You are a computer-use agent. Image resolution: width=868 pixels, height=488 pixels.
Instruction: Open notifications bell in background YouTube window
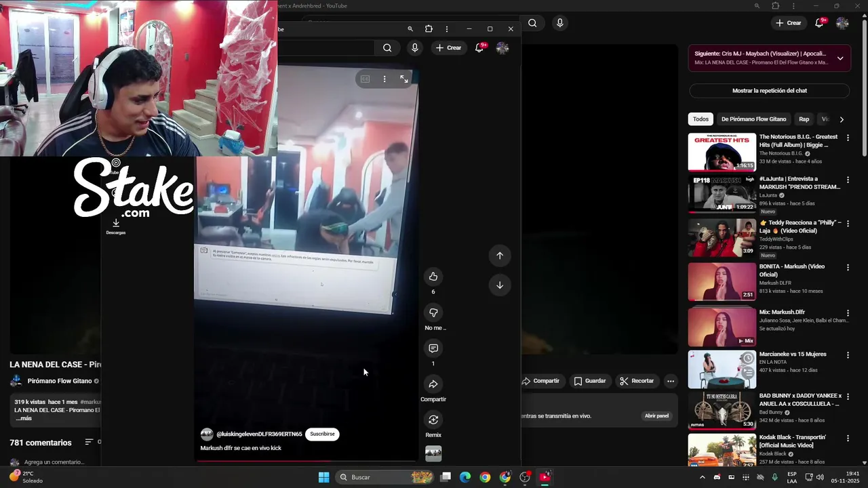[820, 23]
